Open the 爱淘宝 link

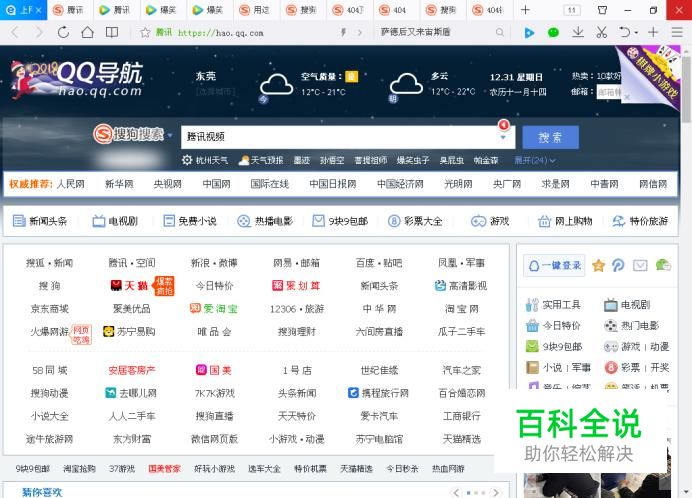pyautogui.click(x=214, y=309)
